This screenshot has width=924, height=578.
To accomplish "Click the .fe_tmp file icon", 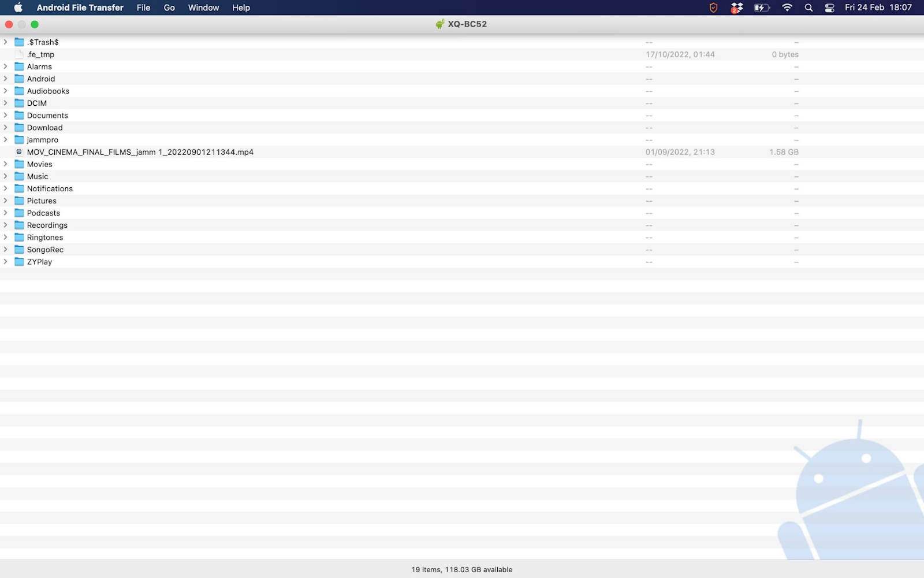I will (x=19, y=54).
